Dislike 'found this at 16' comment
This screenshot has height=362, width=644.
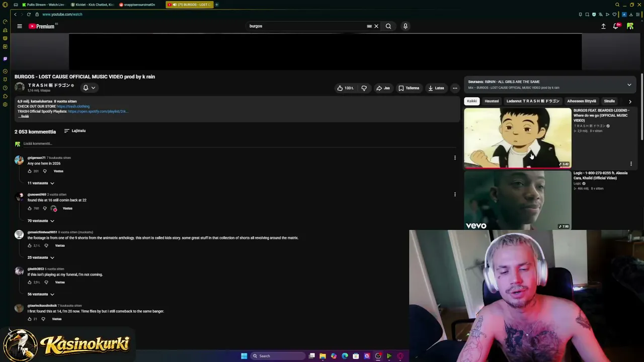45,208
